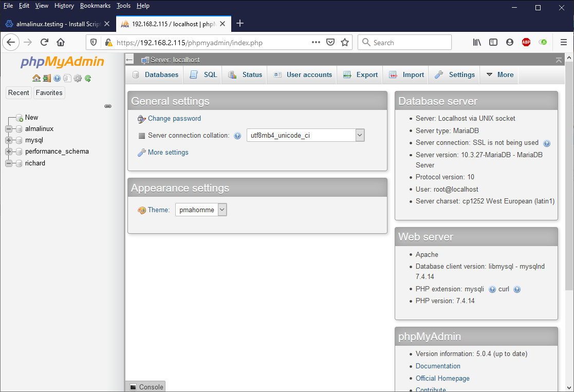Viewport: 574px width, 392px height.
Task: Collapse navigation panel using left arrow beside Server
Action: (129, 60)
